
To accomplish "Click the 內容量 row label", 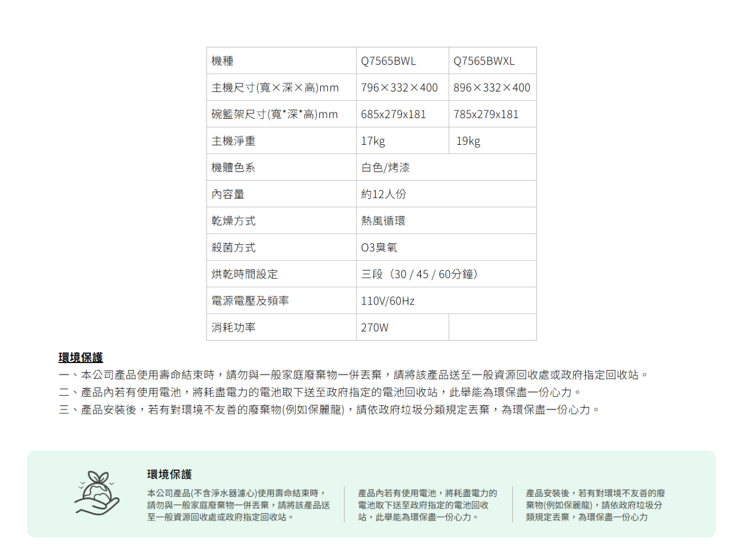I will [228, 194].
